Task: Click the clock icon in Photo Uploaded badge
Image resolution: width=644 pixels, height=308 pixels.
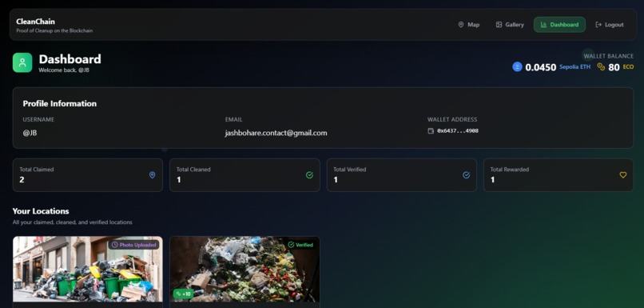Action: point(114,245)
